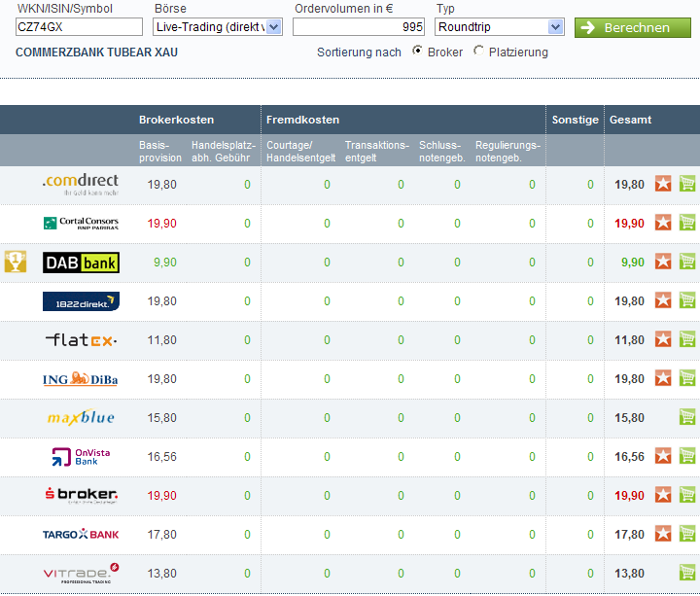Click the cart icon in the ViTrade row

(x=687, y=572)
